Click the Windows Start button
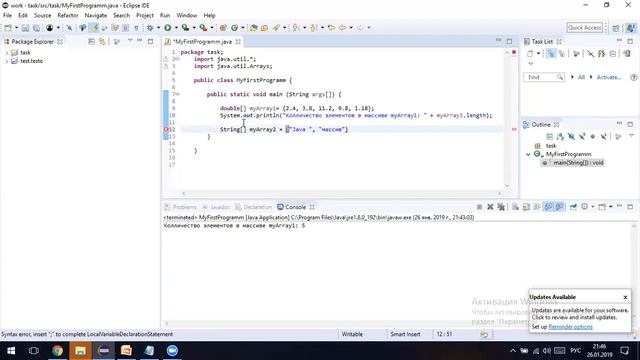Screen dimensions: 640x360 (x=11, y=351)
